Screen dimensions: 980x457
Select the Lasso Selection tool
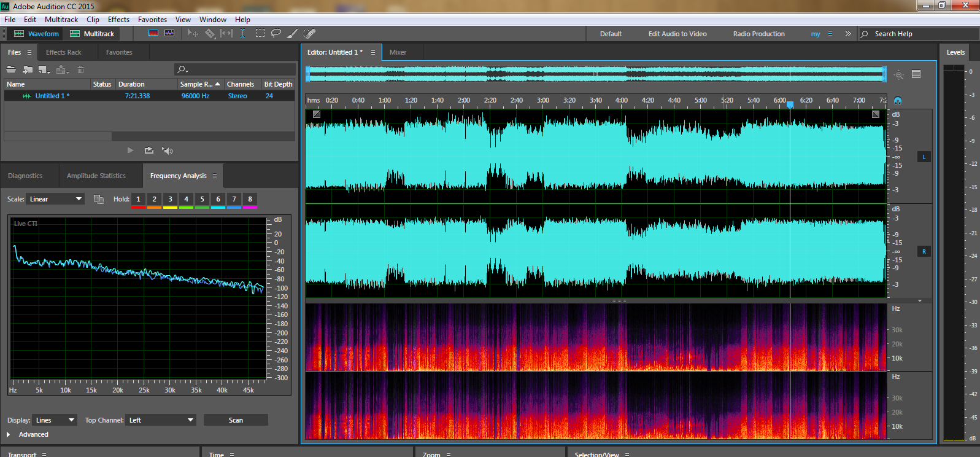[276, 34]
